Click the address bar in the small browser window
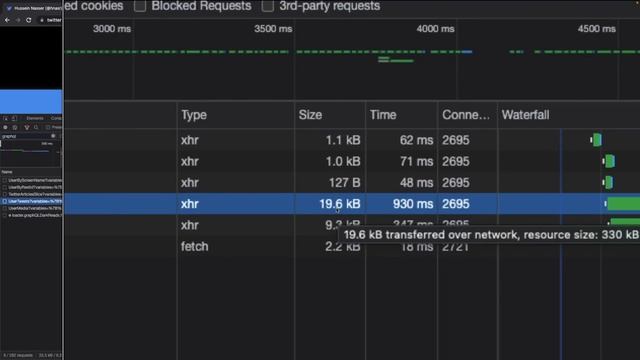 tap(51, 20)
